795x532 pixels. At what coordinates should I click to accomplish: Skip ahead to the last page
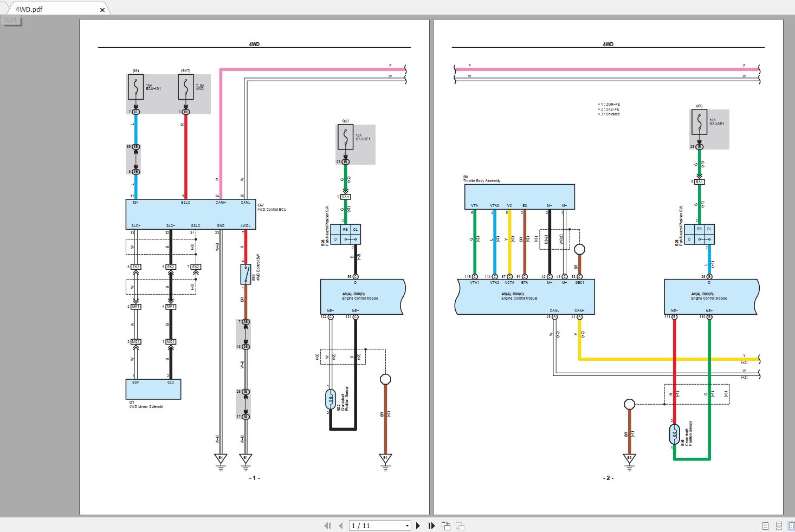431,525
